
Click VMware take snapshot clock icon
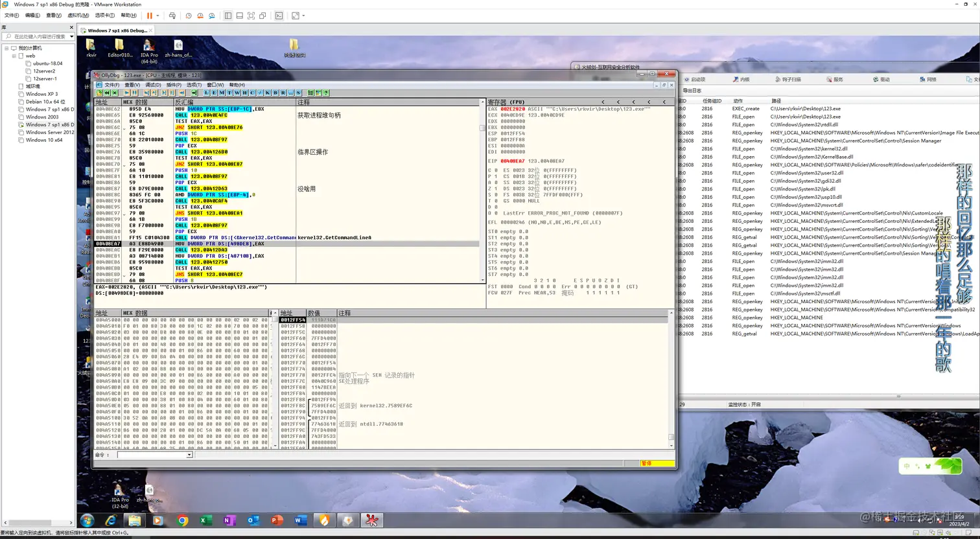coord(189,16)
